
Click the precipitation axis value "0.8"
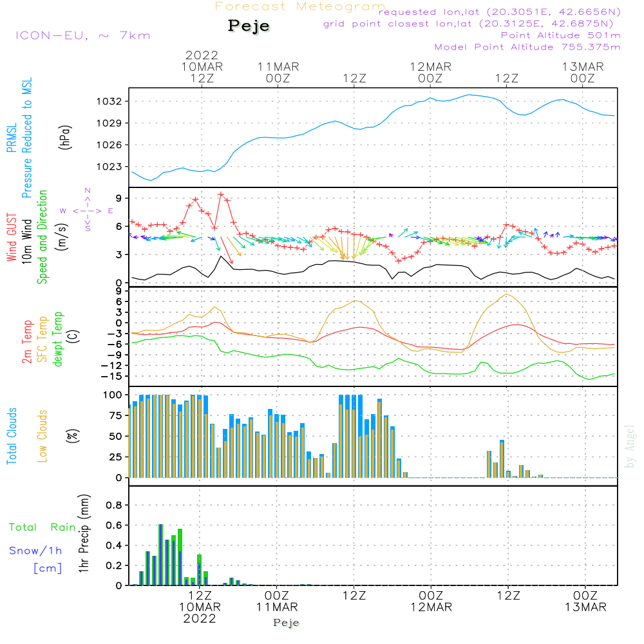click(114, 505)
